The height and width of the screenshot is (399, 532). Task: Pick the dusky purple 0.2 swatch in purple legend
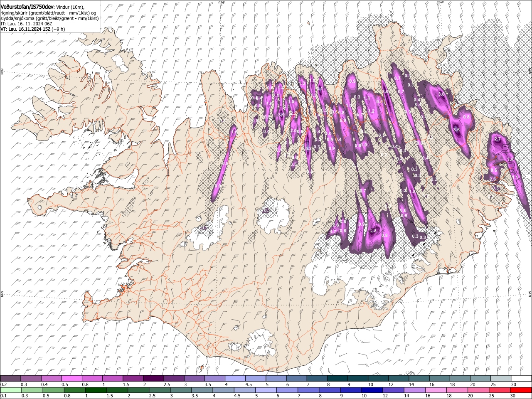(x=10, y=378)
